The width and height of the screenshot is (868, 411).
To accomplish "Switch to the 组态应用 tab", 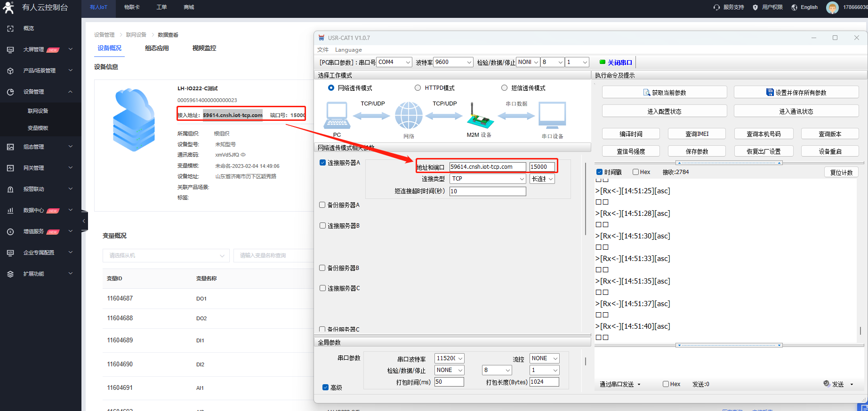I will click(157, 48).
